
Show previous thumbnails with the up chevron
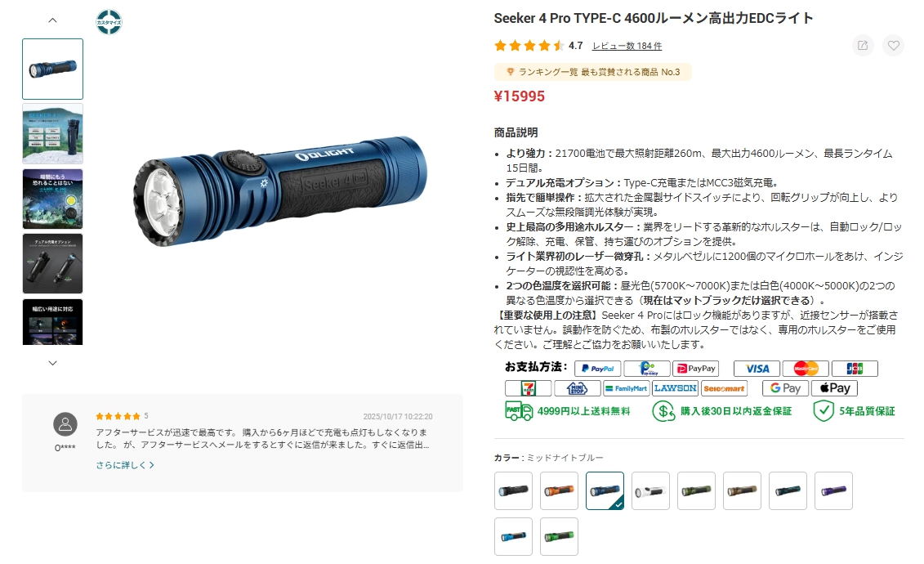click(52, 20)
